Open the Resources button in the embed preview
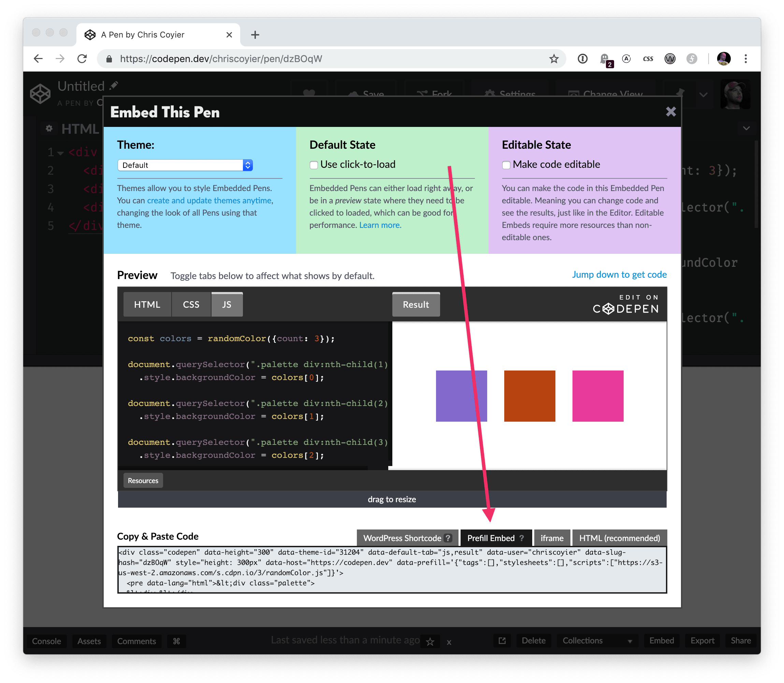Image resolution: width=784 pixels, height=683 pixels. pyautogui.click(x=143, y=480)
